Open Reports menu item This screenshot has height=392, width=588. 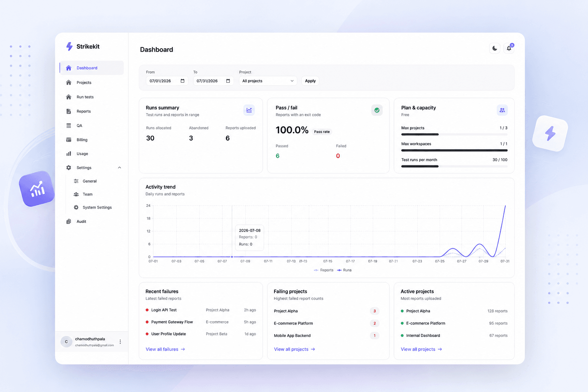(91, 111)
